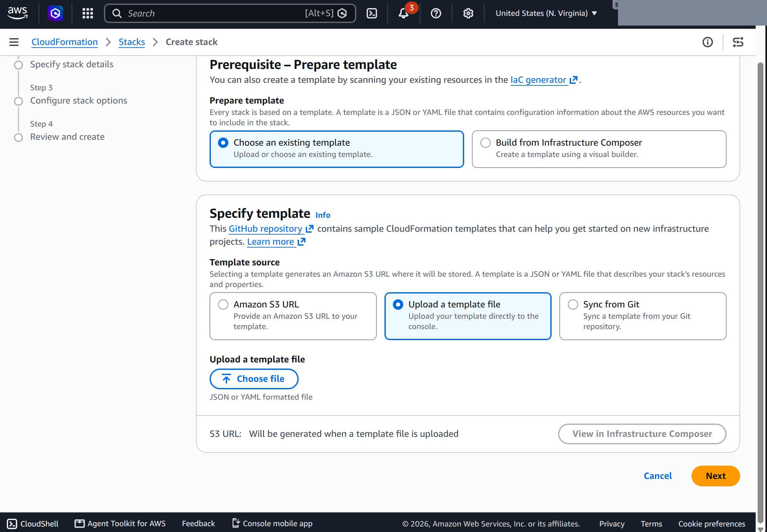
Task: Open the info panel circle icon
Action: point(707,42)
